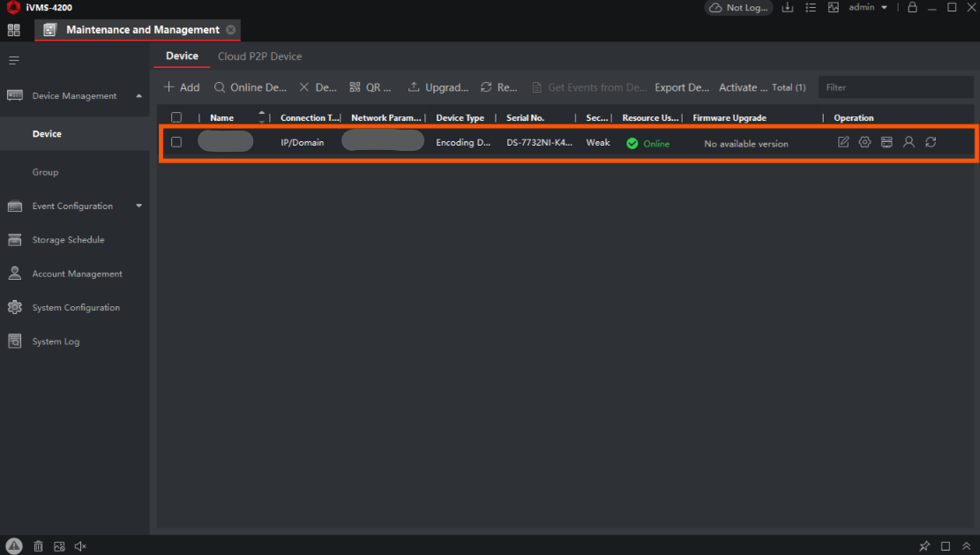Open the module grid menu icon

tap(14, 30)
